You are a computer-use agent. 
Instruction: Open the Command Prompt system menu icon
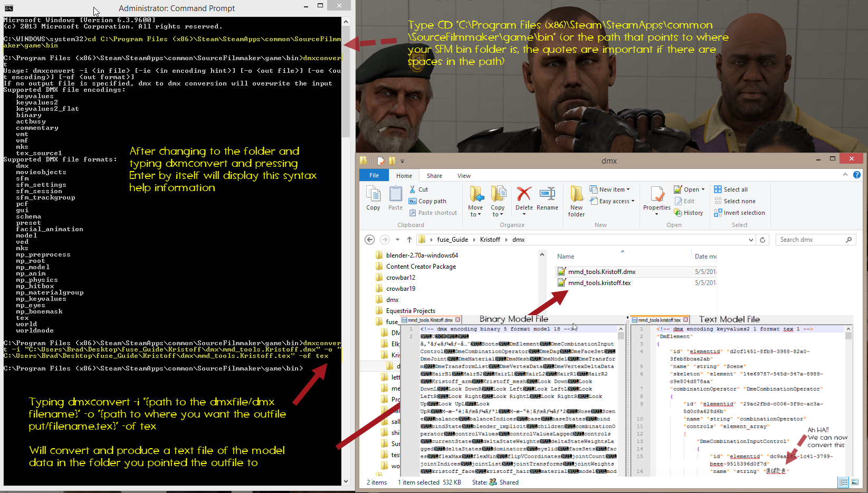coord(8,8)
